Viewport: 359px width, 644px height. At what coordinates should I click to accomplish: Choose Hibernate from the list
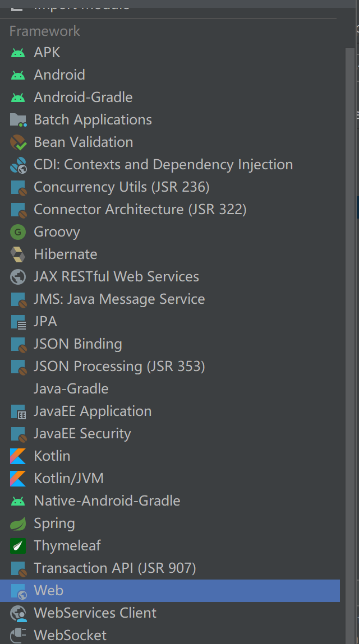click(x=170, y=254)
